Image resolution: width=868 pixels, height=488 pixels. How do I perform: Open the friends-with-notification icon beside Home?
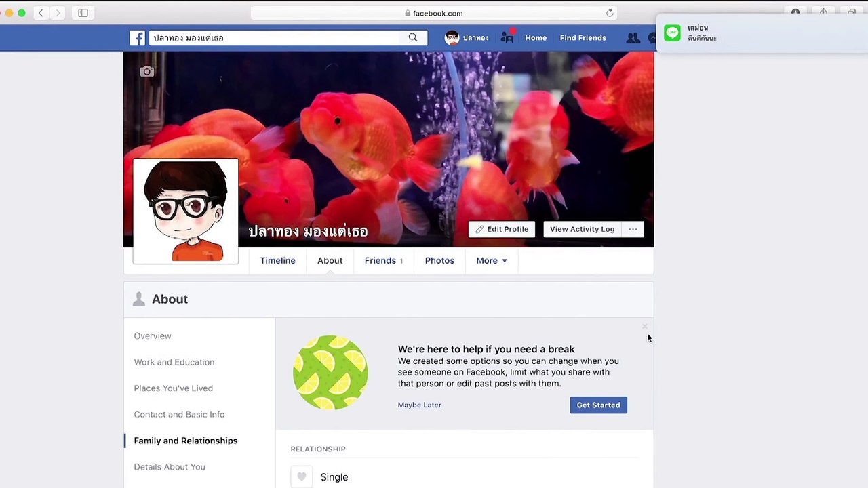507,37
